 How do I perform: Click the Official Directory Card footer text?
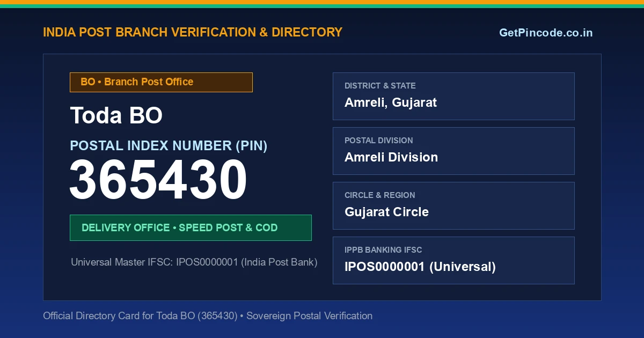click(208, 316)
